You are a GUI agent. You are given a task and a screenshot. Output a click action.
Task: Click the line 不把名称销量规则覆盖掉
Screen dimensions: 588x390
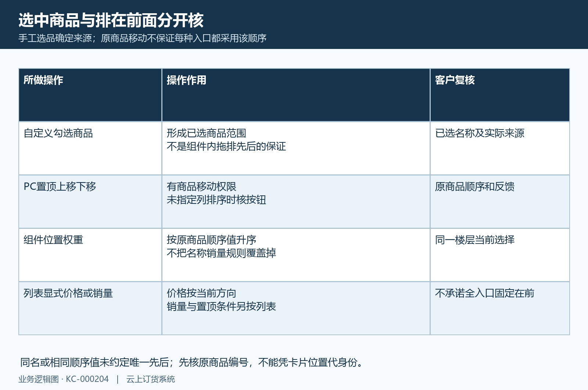pos(221,253)
